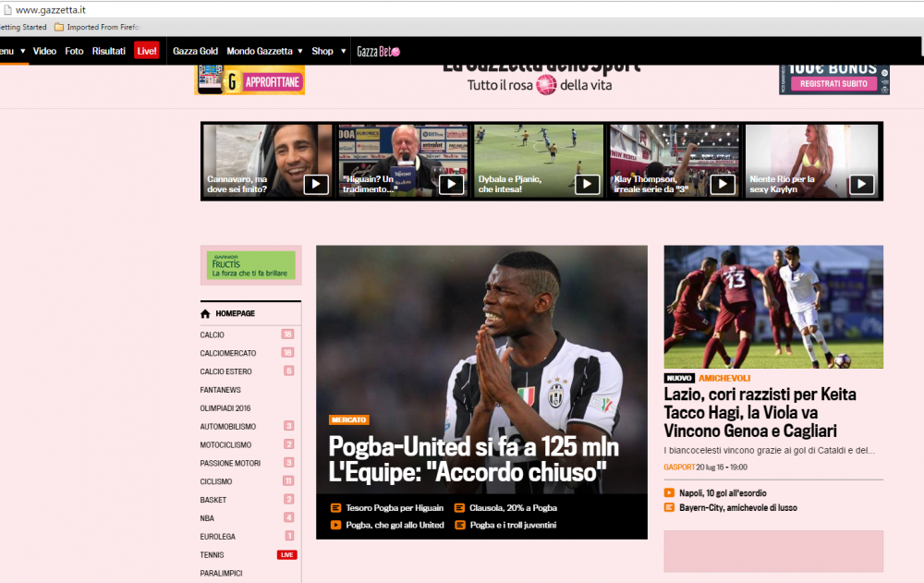This screenshot has height=583, width=924.
Task: Click the Homepage house icon
Action: pyautogui.click(x=205, y=313)
